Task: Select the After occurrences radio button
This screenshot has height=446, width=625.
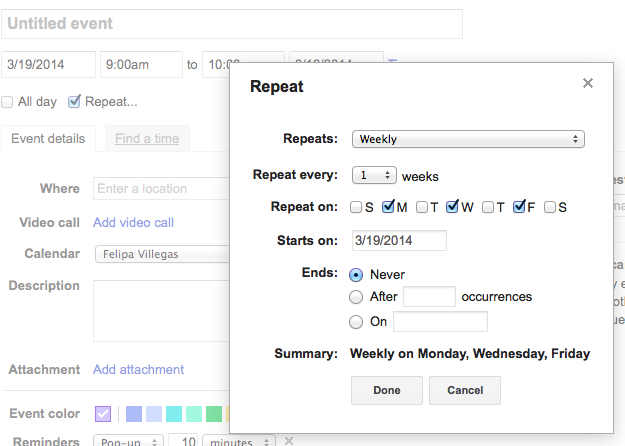Action: click(356, 297)
